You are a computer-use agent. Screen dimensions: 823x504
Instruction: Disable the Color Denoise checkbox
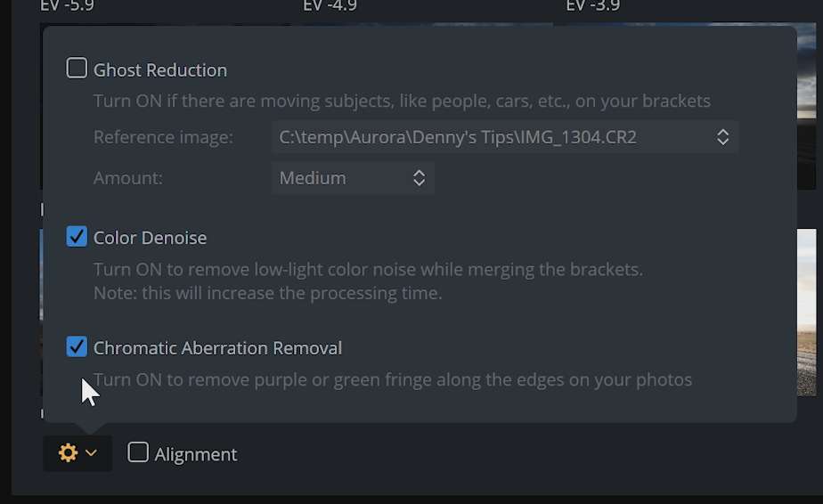(x=77, y=236)
